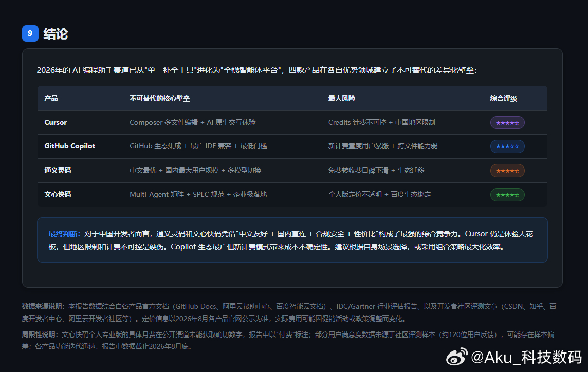Viewport: 588px width, 372px height.
Task: Click the 最终判断 blue label
Action: point(64,234)
